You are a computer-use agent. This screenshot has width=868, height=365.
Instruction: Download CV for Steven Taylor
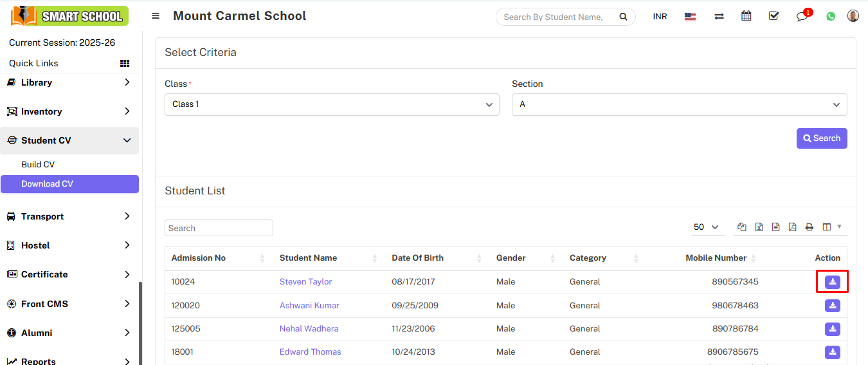832,282
